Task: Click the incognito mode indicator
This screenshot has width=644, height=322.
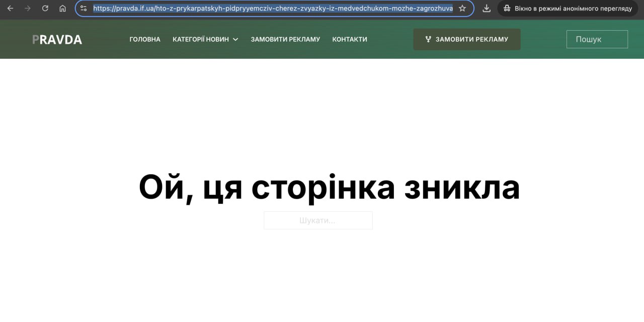Action: pos(568,9)
